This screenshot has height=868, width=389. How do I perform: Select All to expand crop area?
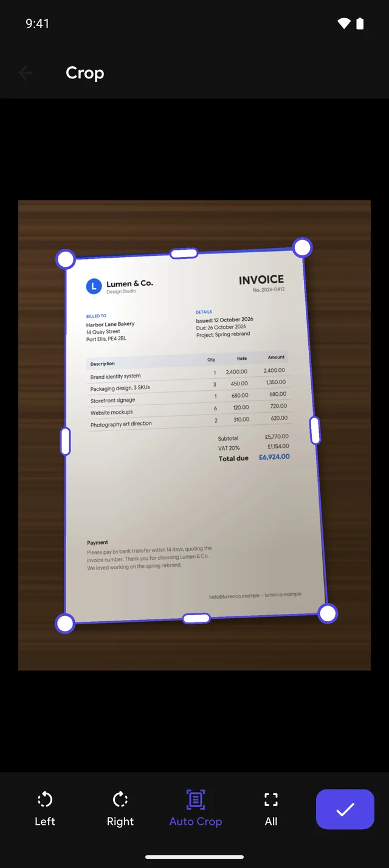pyautogui.click(x=271, y=809)
